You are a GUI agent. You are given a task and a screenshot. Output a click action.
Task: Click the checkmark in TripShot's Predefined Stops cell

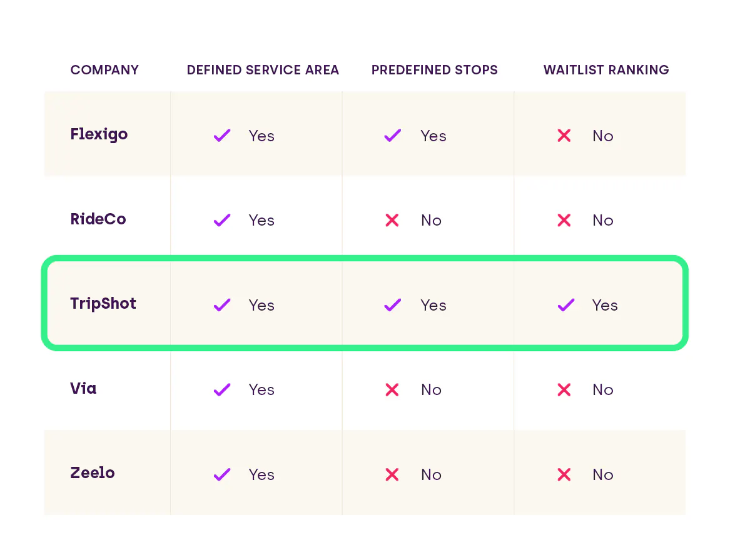(x=392, y=304)
